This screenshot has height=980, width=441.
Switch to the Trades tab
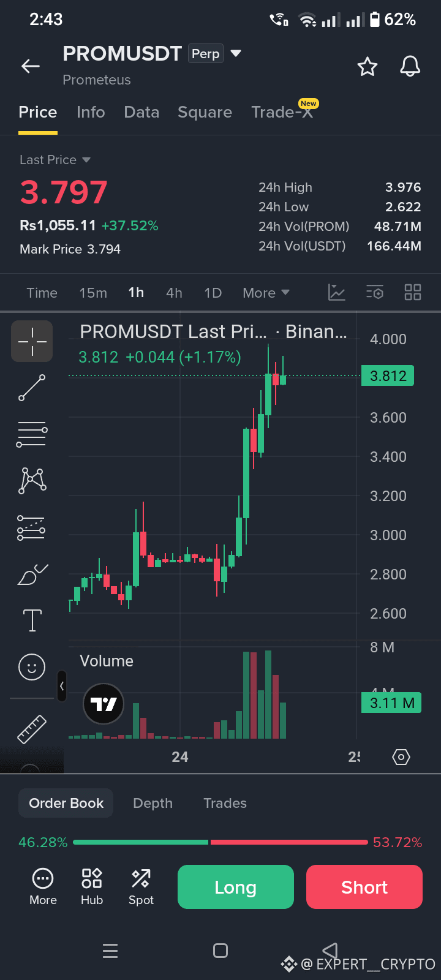[225, 803]
